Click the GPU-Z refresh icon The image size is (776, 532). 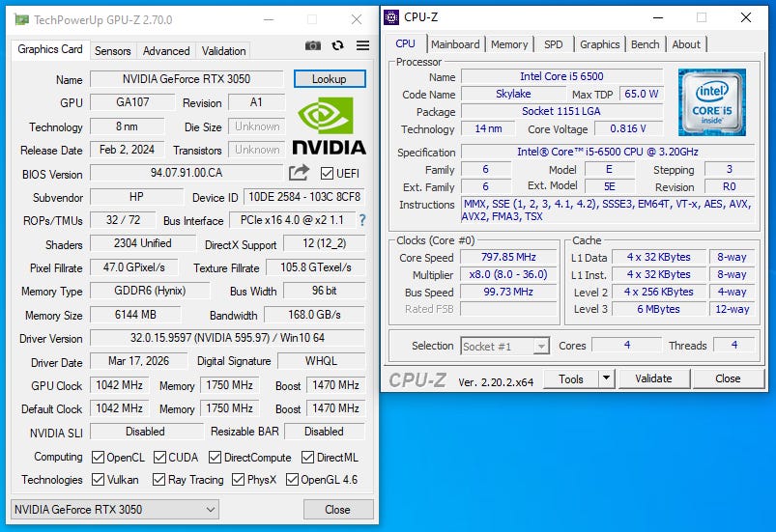coord(338,46)
